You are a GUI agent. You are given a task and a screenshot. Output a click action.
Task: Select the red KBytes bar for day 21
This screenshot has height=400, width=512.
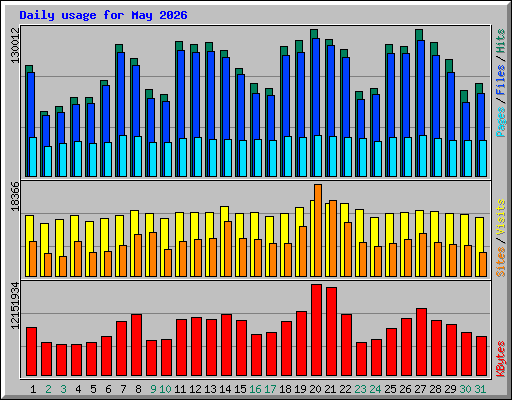click(x=331, y=332)
